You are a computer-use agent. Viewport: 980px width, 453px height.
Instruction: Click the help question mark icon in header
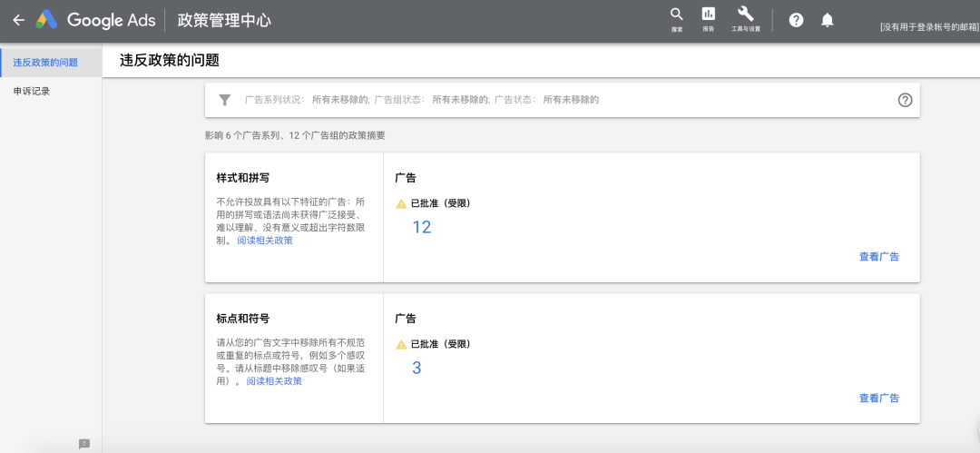796,20
